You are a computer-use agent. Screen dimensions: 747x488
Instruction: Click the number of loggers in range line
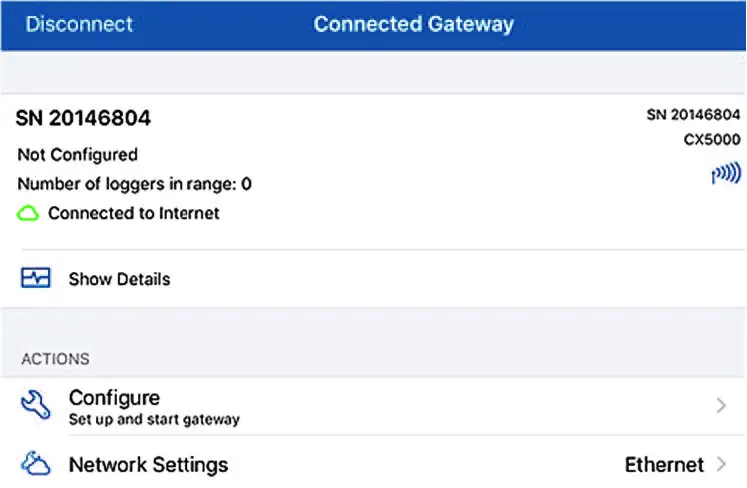coord(134,184)
